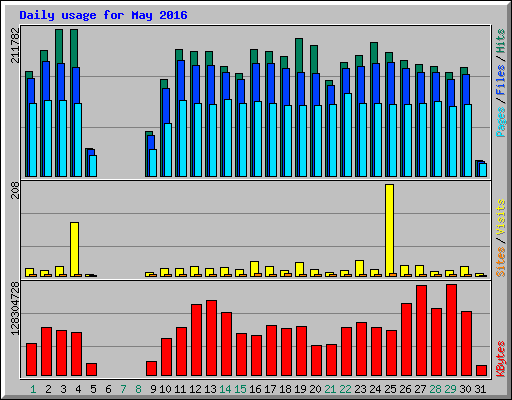Click day label "6" on the x-axis

tap(108, 389)
